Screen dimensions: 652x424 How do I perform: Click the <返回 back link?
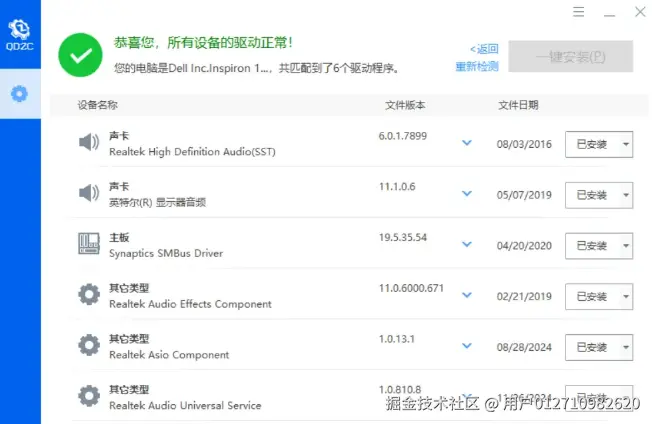point(484,49)
